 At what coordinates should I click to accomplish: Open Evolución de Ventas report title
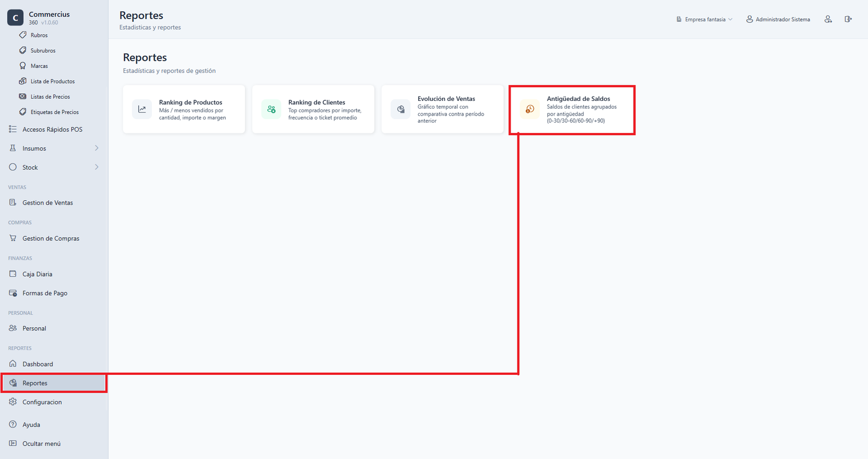446,99
